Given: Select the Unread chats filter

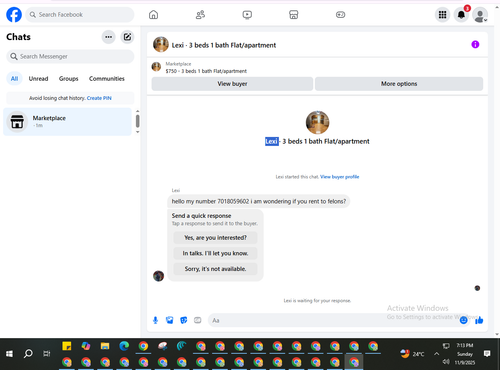Looking at the screenshot, I should pyautogui.click(x=38, y=79).
